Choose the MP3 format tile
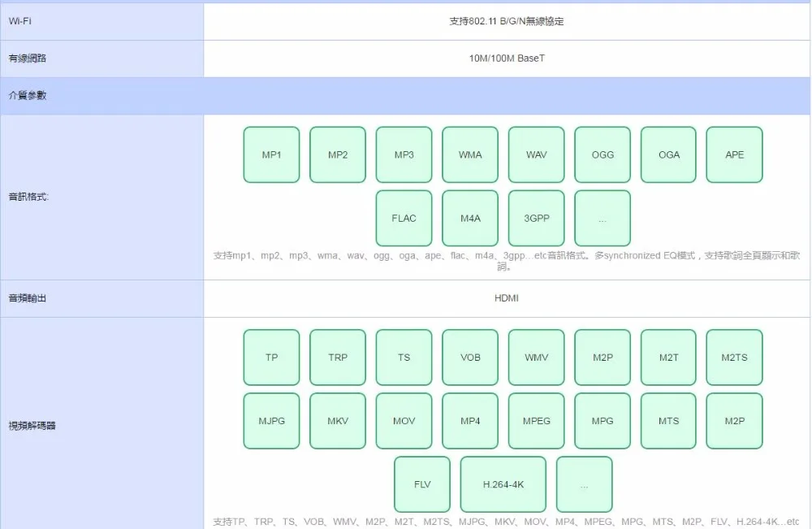Image resolution: width=812 pixels, height=529 pixels. pos(404,154)
